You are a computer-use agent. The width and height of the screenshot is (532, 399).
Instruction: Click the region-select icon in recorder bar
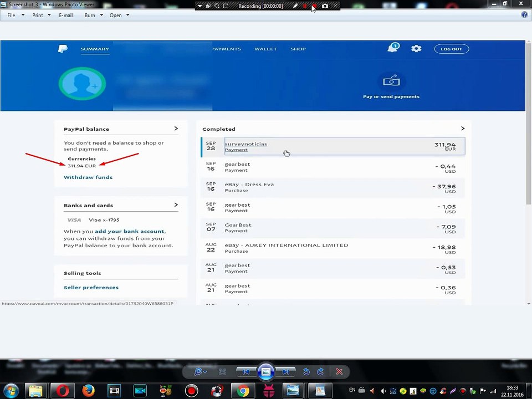(226, 6)
